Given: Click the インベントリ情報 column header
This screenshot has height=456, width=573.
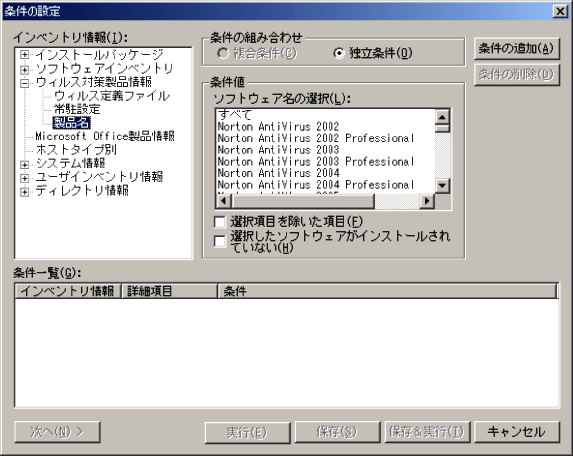Looking at the screenshot, I should click(68, 291).
